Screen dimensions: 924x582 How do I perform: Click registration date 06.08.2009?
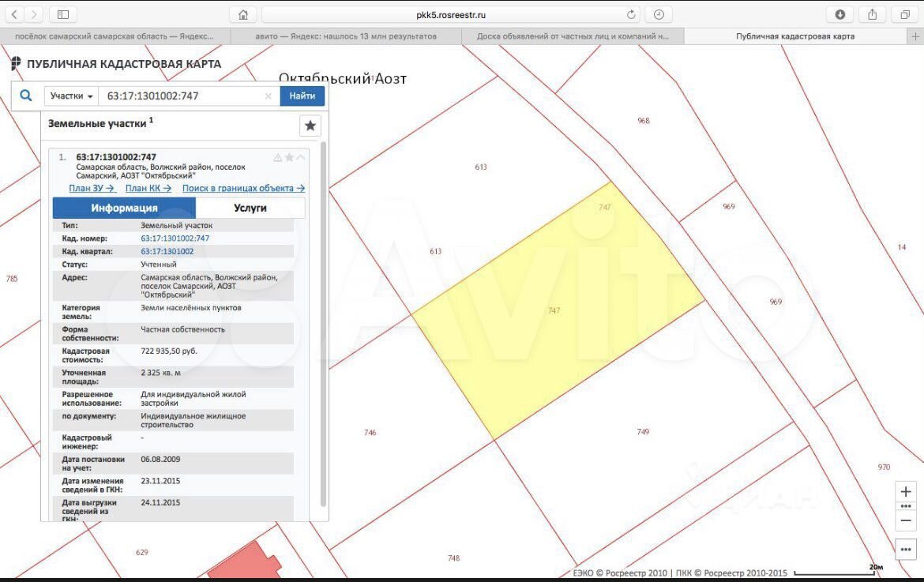click(160, 460)
